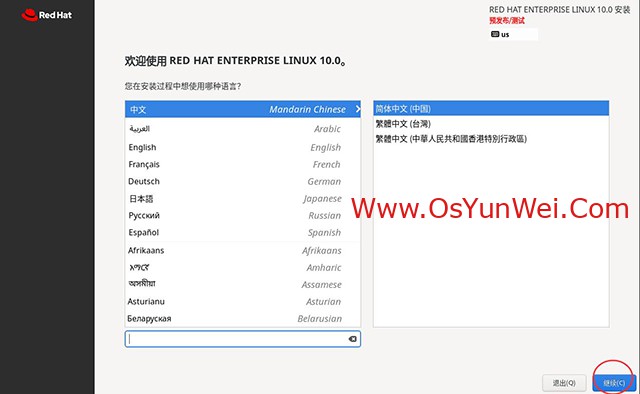
Task: Select the 简体中文 (中国) locale
Action: pos(491,109)
